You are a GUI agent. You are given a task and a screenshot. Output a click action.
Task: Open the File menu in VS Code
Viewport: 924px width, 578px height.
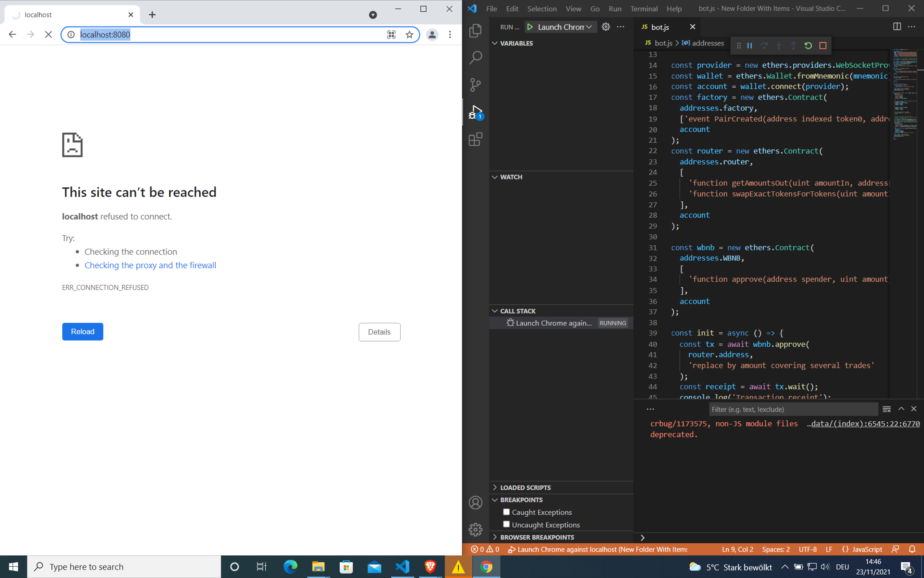tap(491, 9)
